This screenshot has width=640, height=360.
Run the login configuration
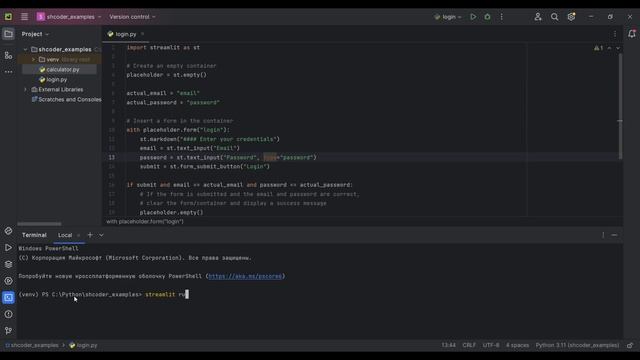tap(473, 17)
